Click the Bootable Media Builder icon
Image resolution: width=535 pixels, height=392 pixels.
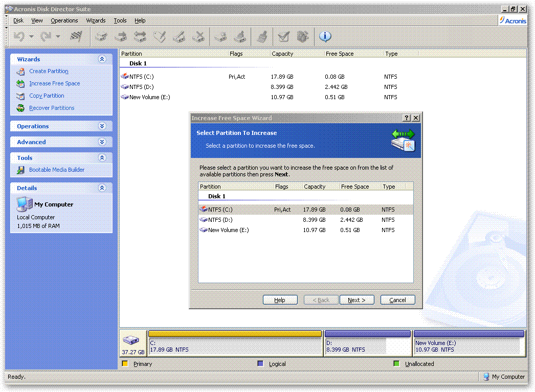20,170
